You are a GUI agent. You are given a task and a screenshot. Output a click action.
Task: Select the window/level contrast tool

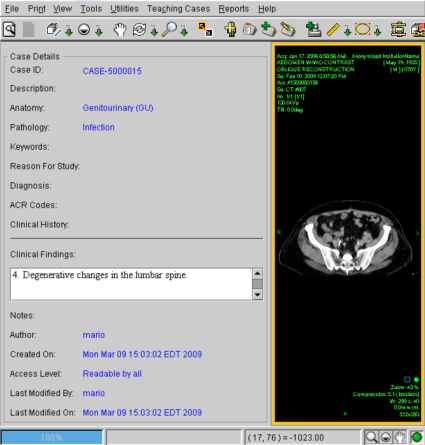84,29
